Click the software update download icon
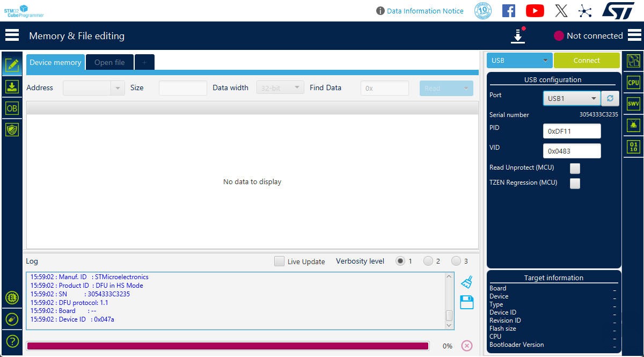Viewport: 644px width, 357px height. [x=518, y=35]
